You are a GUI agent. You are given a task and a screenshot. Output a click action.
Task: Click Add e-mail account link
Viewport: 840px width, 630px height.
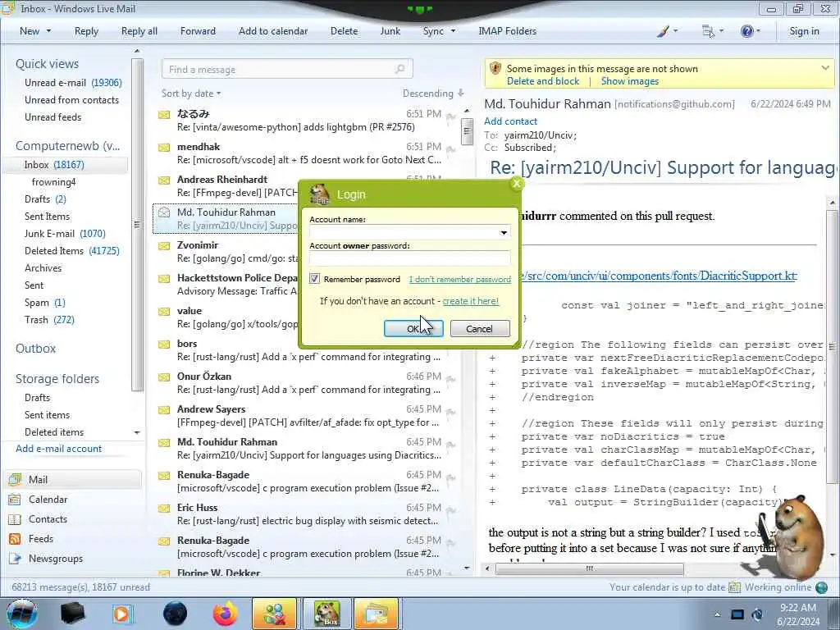58,449
